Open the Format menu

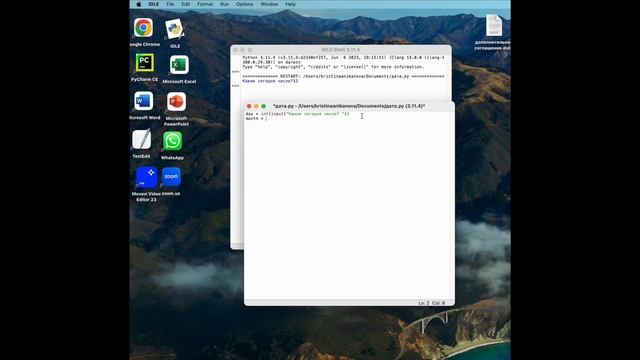205,4
